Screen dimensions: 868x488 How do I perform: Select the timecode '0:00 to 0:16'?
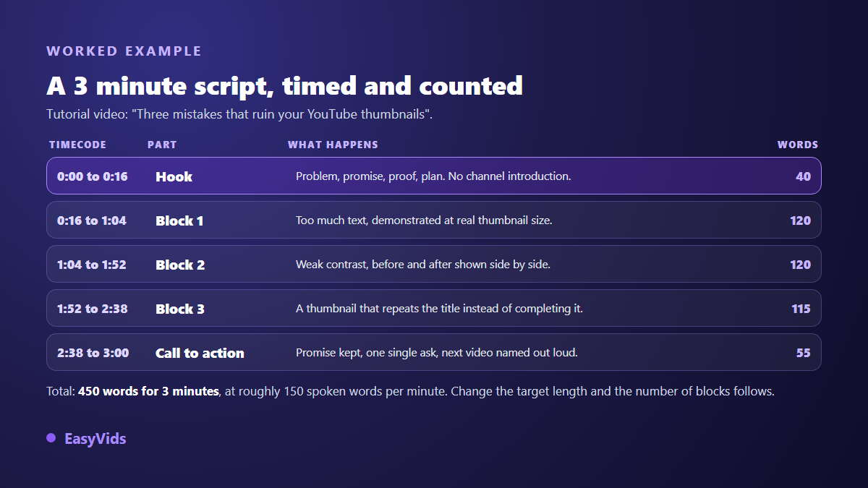click(x=93, y=176)
